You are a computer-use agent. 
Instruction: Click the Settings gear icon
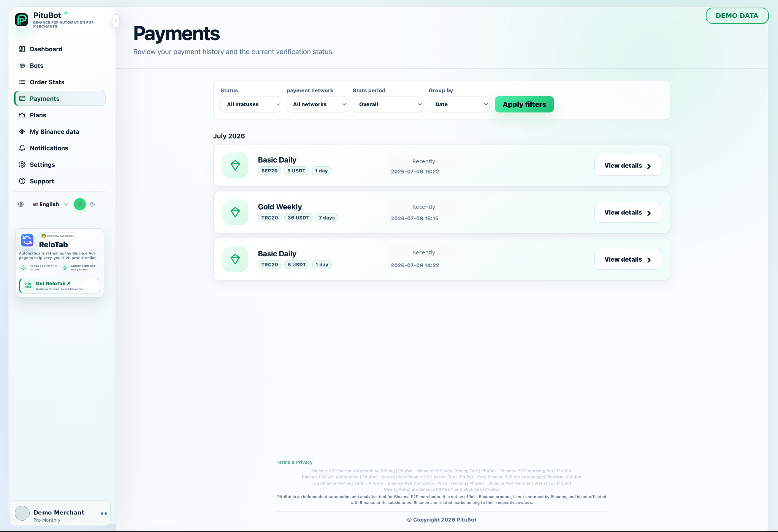[x=22, y=165]
